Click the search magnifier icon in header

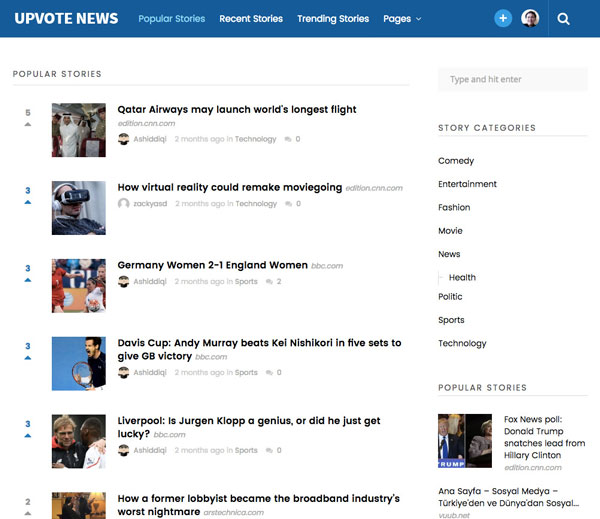pos(563,19)
